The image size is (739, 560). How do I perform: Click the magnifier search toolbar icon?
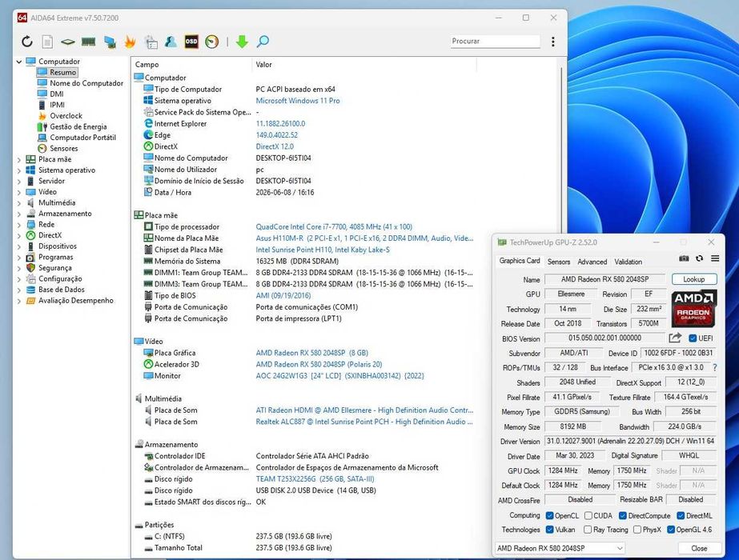263,42
